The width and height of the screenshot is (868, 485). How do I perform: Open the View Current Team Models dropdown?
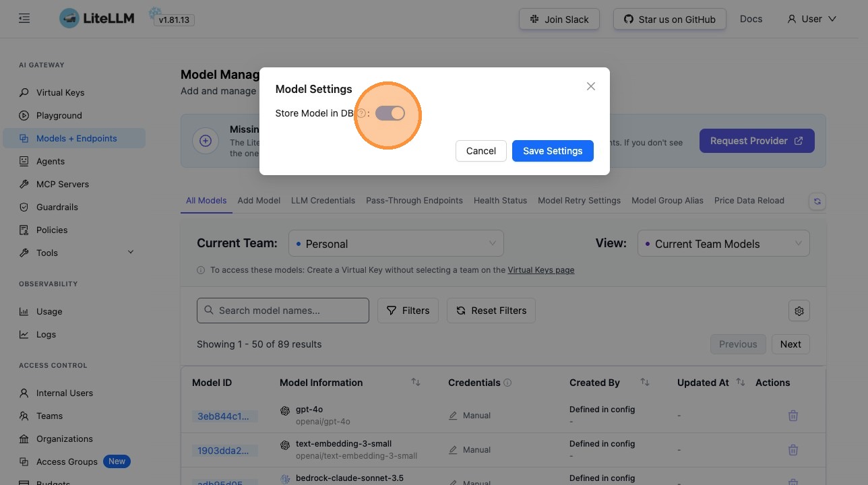723,243
